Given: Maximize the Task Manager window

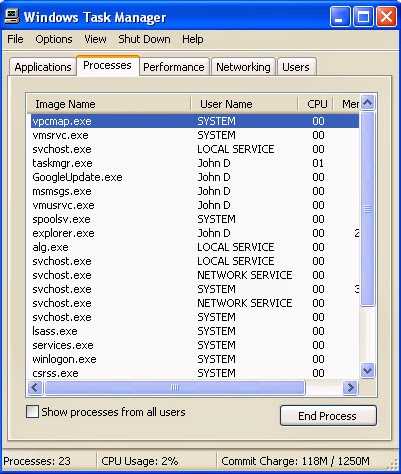Looking at the screenshot, I should (363, 17).
